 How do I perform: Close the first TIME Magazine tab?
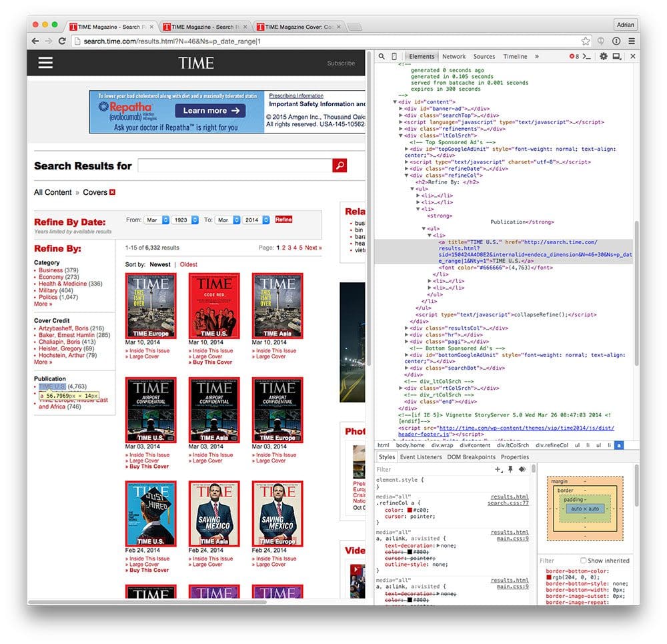tap(151, 27)
